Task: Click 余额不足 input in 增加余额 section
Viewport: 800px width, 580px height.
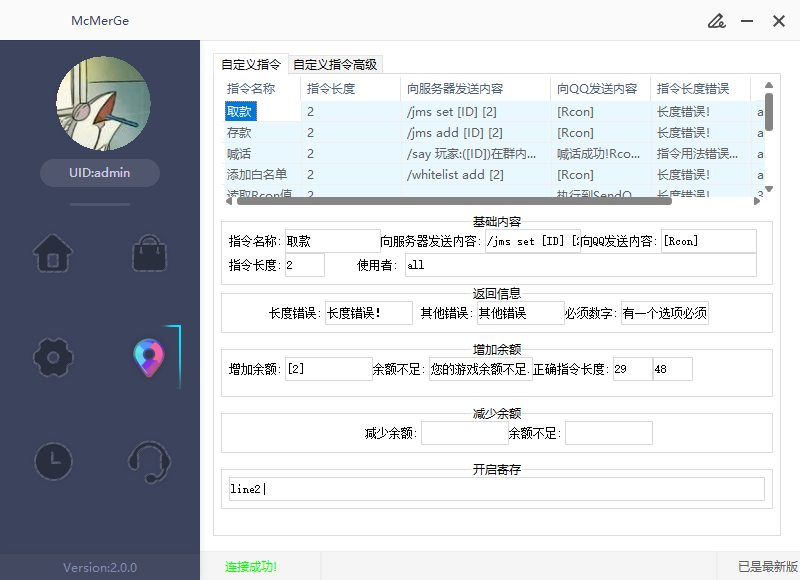Action: [481, 369]
